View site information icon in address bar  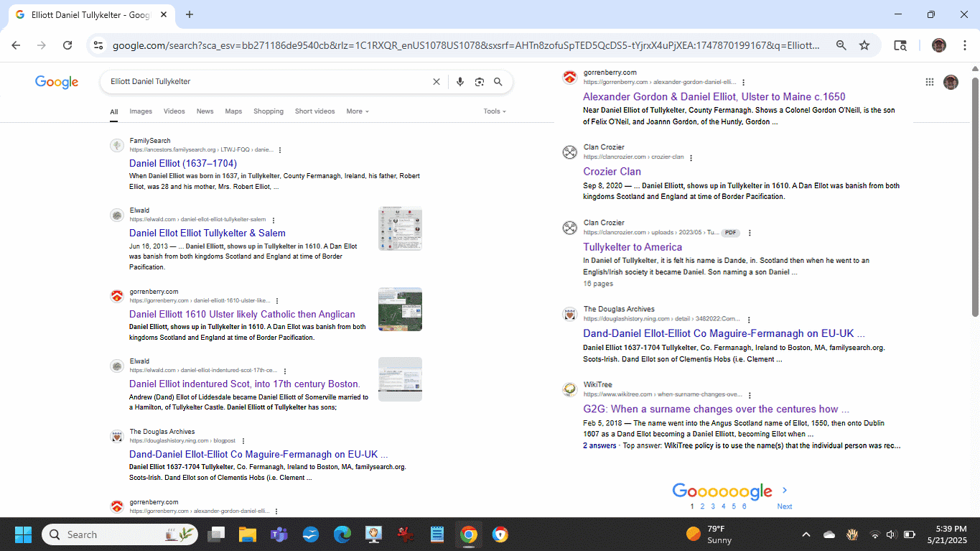(99, 45)
